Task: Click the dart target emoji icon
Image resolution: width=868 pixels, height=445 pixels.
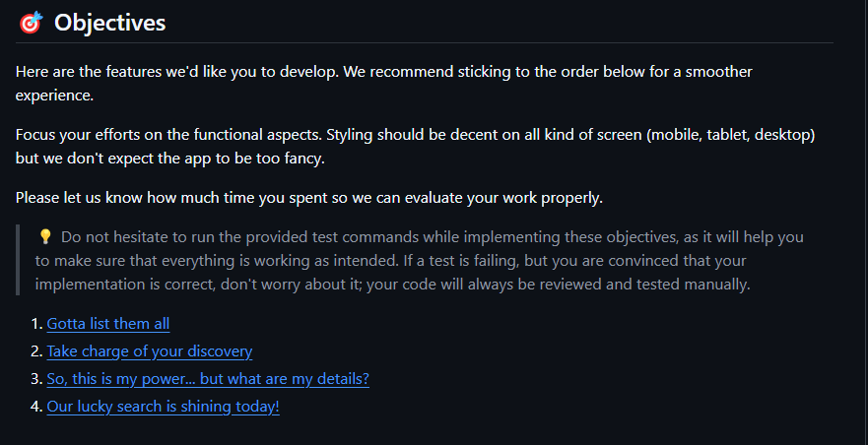Action: tap(31, 23)
